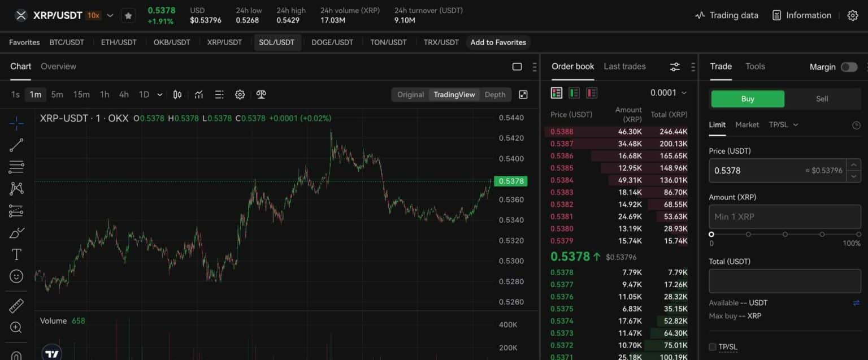Switch to the Last trades tab
Screen dimensions: 868x360
(x=624, y=66)
